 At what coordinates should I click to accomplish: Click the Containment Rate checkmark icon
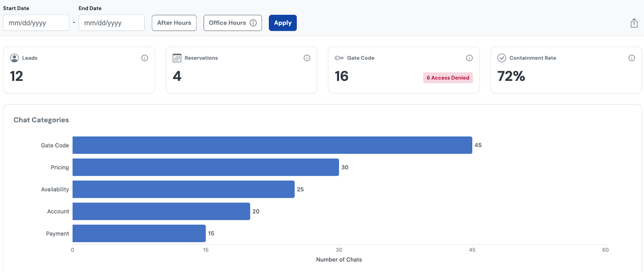[502, 58]
